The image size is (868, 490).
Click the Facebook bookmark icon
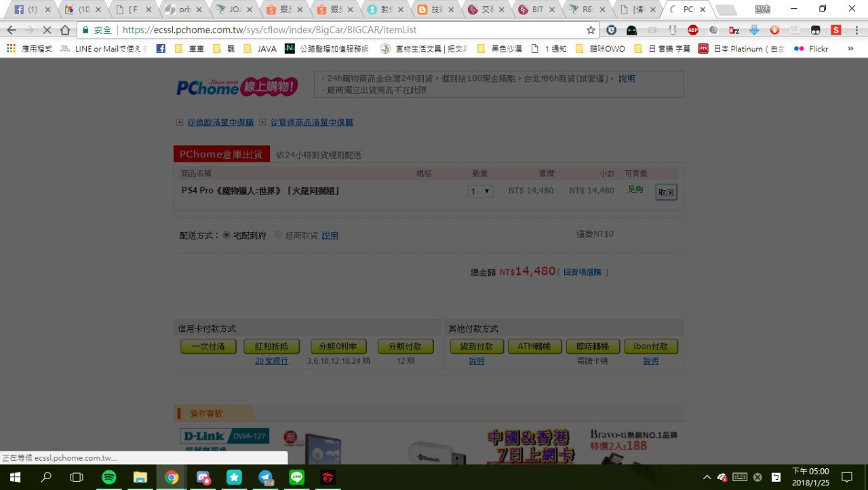pos(161,49)
